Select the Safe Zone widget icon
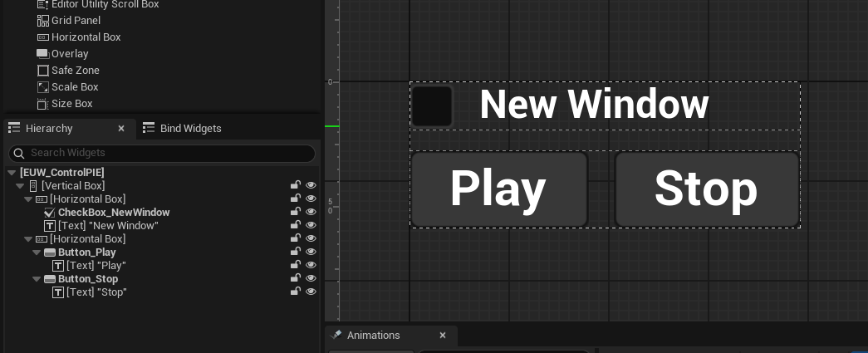This screenshot has height=353, width=868. coord(42,71)
